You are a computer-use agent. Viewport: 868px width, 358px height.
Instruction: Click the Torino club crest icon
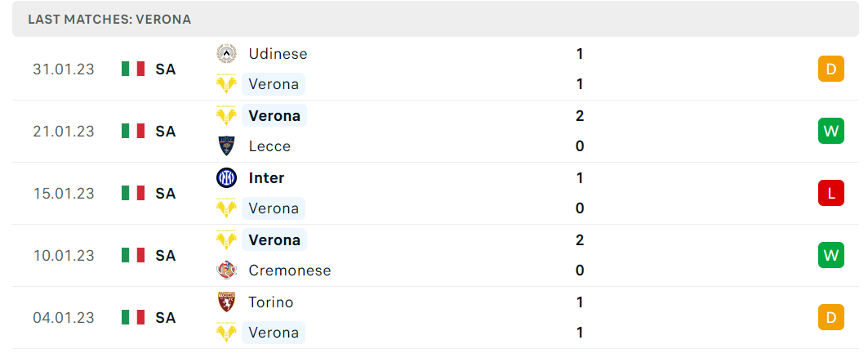tap(226, 302)
